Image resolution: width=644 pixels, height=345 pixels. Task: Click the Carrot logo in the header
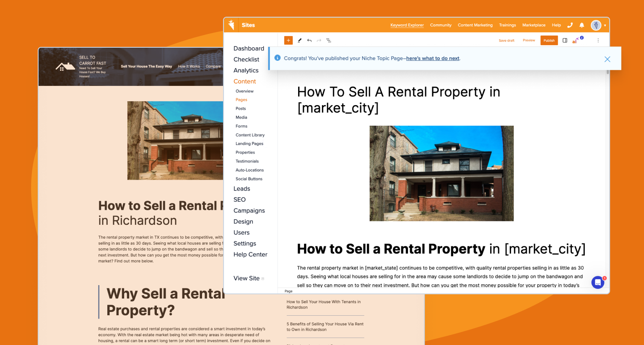(231, 25)
